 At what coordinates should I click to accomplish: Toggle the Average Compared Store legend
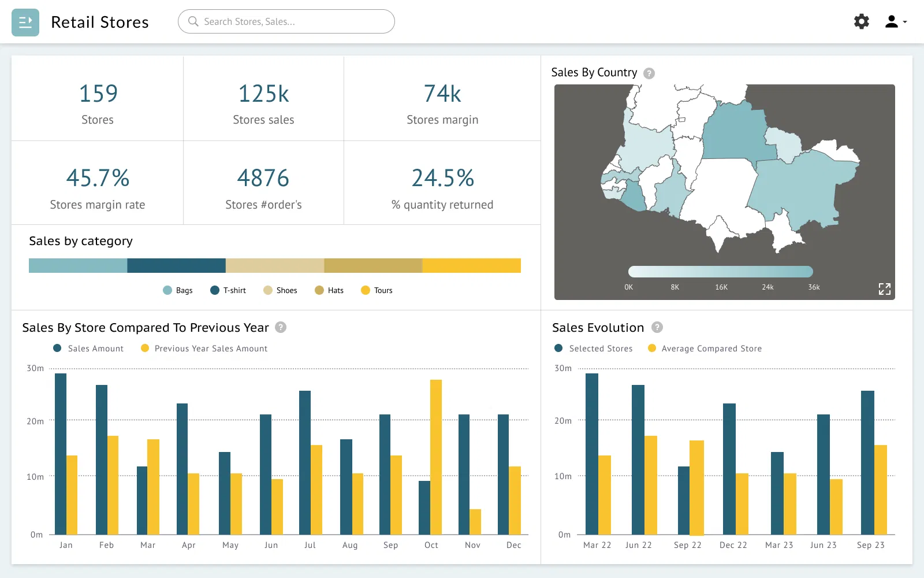pos(705,349)
